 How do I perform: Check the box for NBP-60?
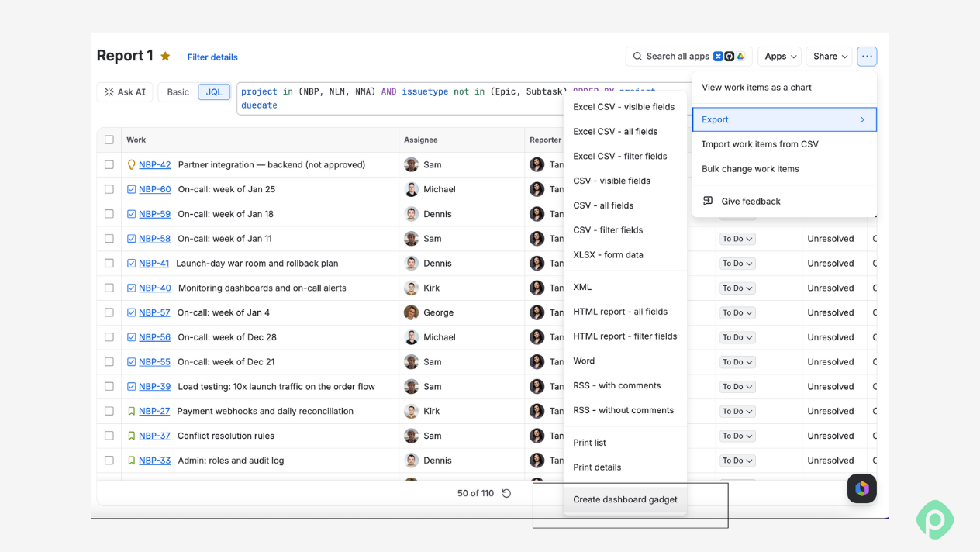click(109, 189)
